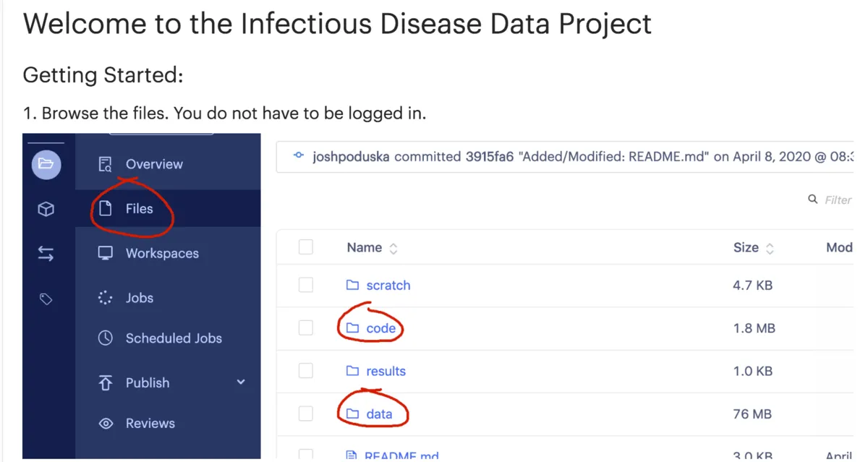The image size is (868, 462).
Task: Tick the checkbox for the code folder
Action: pyautogui.click(x=306, y=328)
